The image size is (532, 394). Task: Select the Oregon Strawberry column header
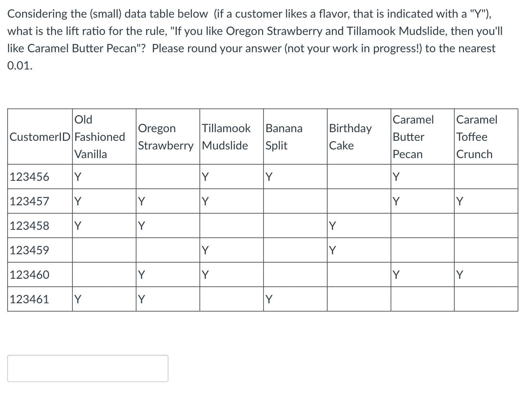coord(167,137)
